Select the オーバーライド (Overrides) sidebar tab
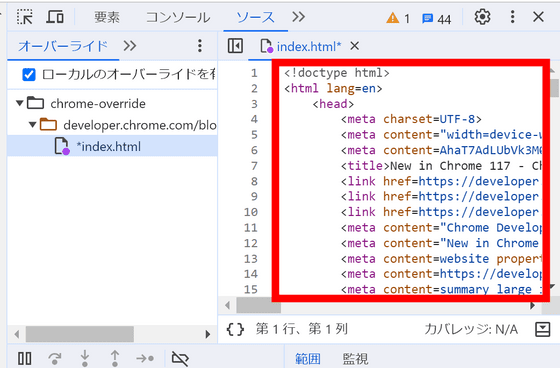The height and width of the screenshot is (368, 560). [63, 46]
